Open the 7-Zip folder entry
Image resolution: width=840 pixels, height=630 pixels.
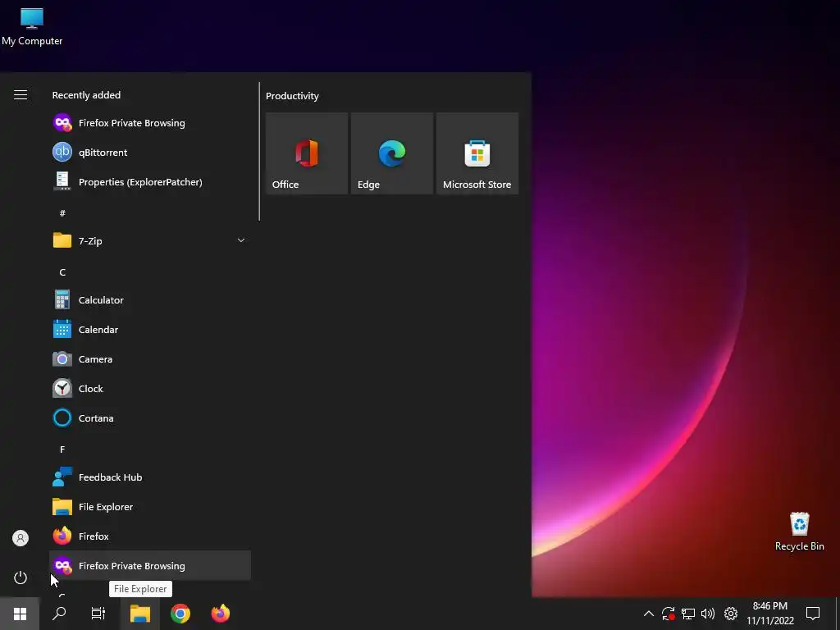point(150,240)
